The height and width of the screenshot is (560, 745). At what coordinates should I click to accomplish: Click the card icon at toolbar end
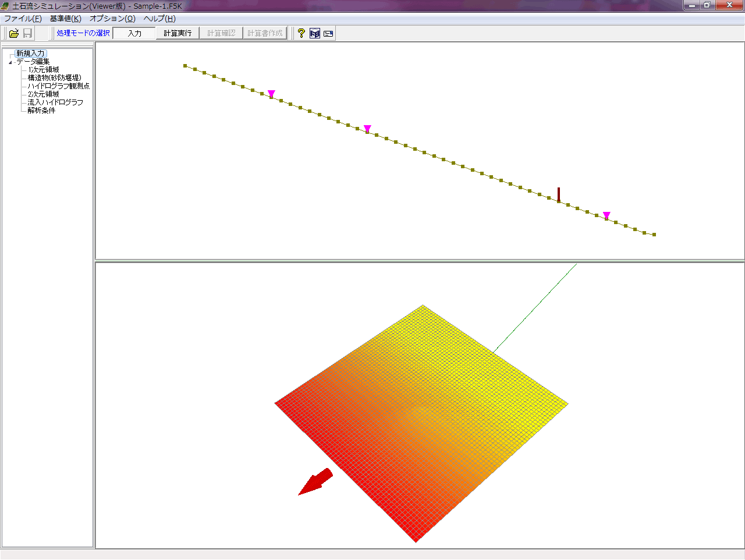pyautogui.click(x=328, y=33)
